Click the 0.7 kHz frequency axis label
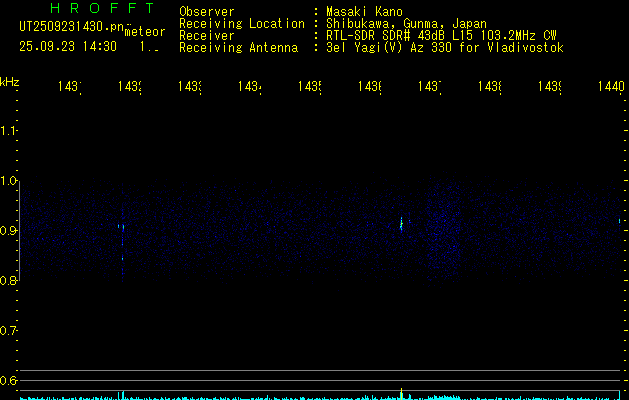 [x=8, y=331]
